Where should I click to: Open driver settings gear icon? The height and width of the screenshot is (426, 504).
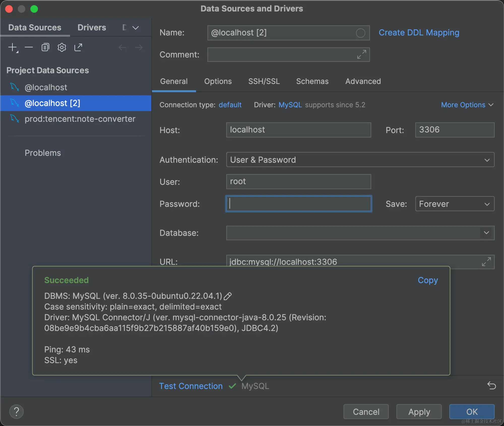coord(62,47)
